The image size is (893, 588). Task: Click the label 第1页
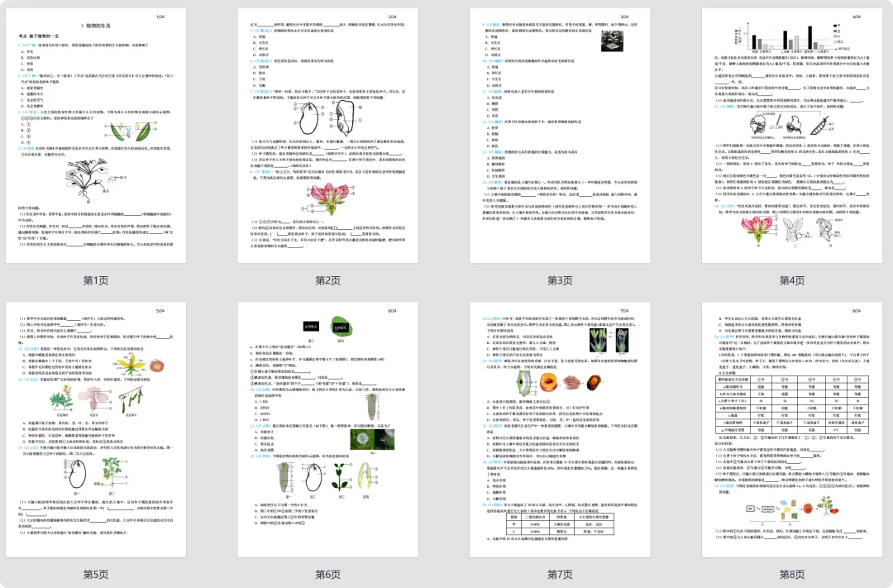point(96,280)
